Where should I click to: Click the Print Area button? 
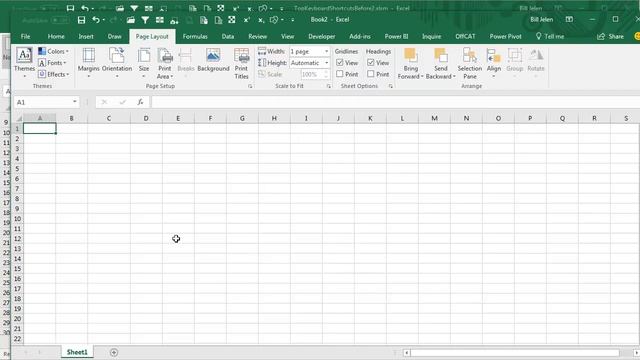[x=164, y=63]
